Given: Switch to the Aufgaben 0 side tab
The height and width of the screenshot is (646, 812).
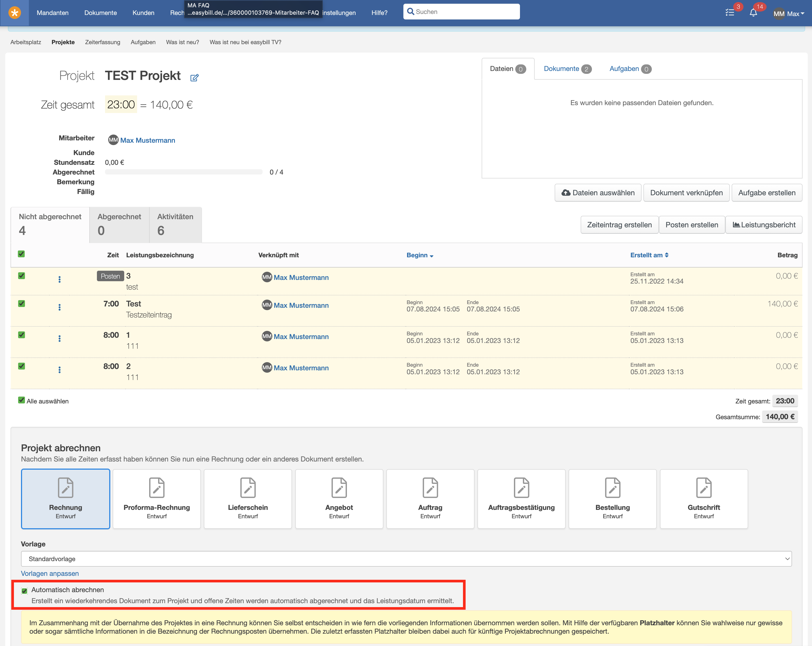Looking at the screenshot, I should pyautogui.click(x=631, y=69).
